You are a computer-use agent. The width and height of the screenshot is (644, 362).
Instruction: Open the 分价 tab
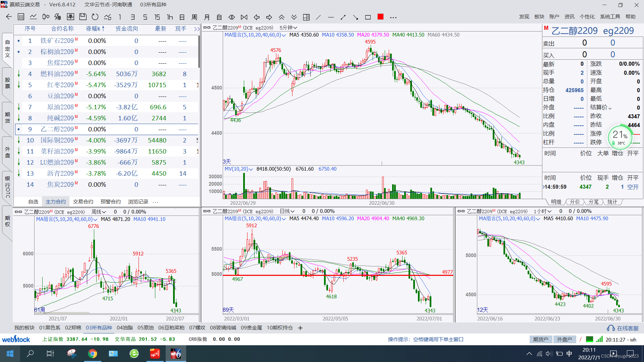click(x=575, y=202)
